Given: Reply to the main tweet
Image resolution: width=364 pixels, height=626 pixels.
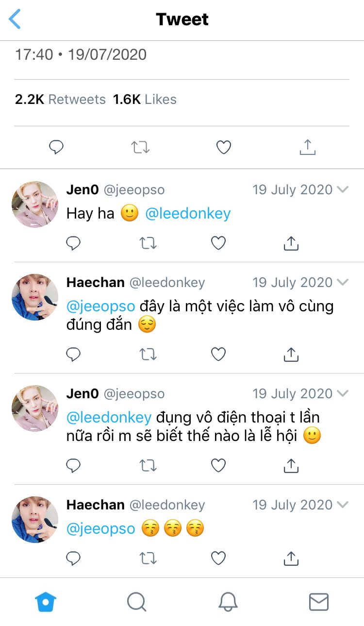Looking at the screenshot, I should [57, 147].
